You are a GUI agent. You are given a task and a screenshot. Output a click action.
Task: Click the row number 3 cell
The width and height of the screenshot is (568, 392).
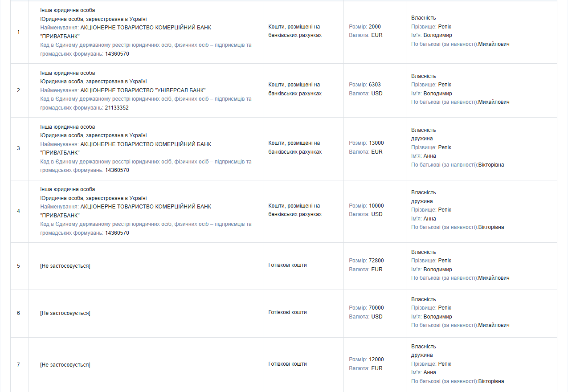point(18,148)
